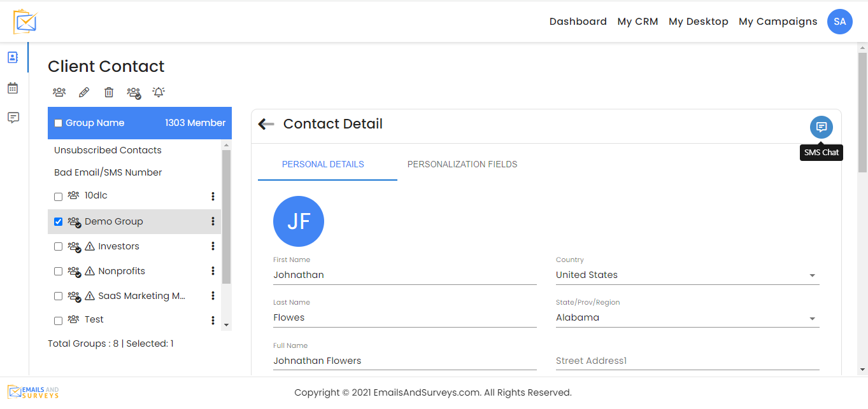The width and height of the screenshot is (868, 409).
Task: Open the calendar icon in left sidebar
Action: pyautogui.click(x=13, y=88)
